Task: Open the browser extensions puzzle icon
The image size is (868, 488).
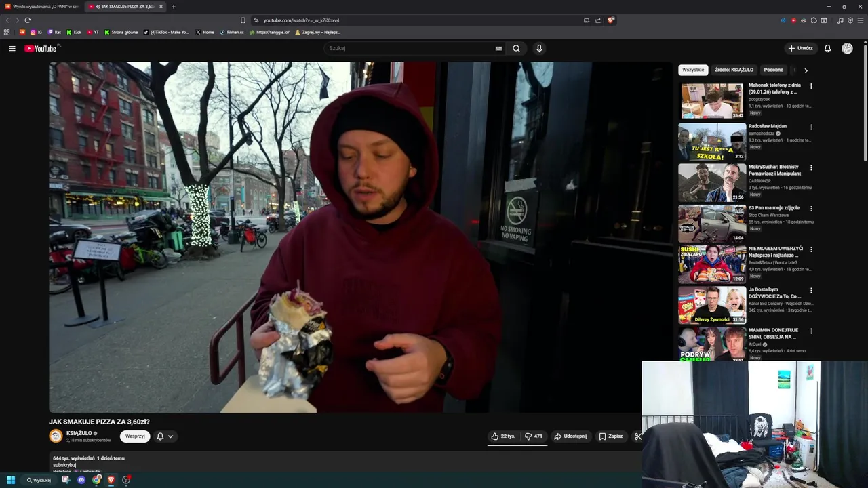Action: [x=814, y=20]
